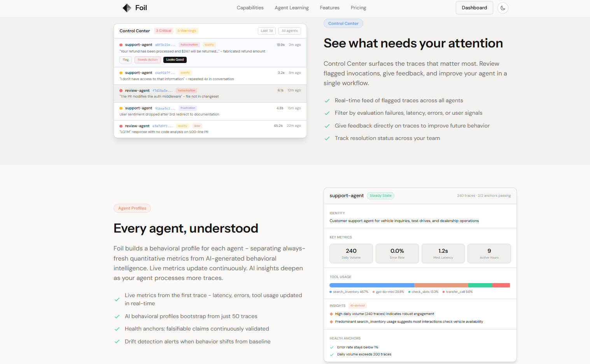Screen dimensions: 590x364
Task: Expand the review-agent e3a7d9f1 trace row
Action: coord(210,129)
